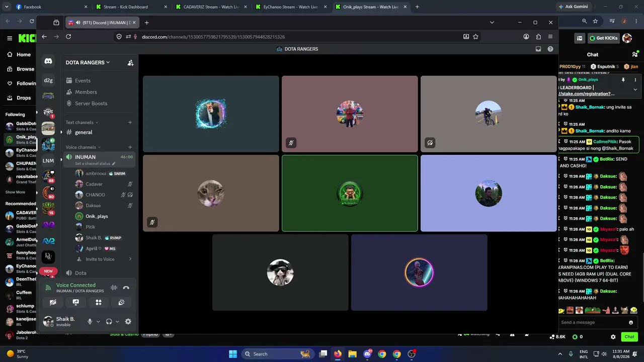Open microphone input options dropdown arrow
Viewport: 644px width, 362px height.
pos(98,321)
